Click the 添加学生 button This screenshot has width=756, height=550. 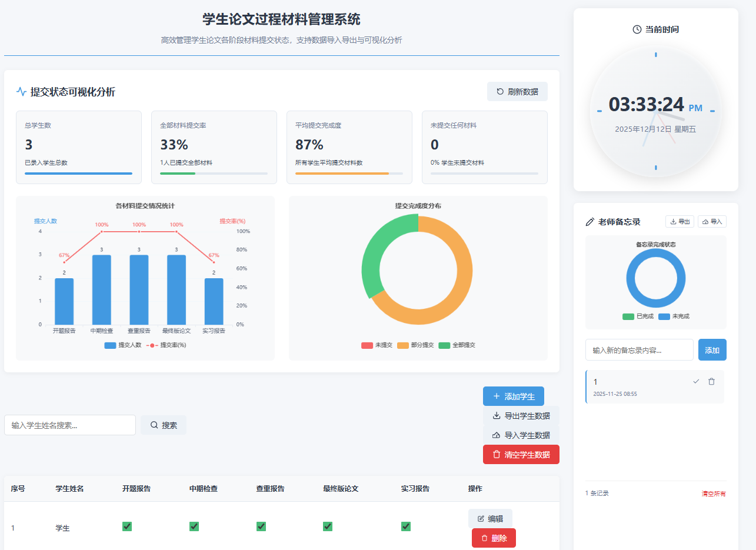point(513,396)
